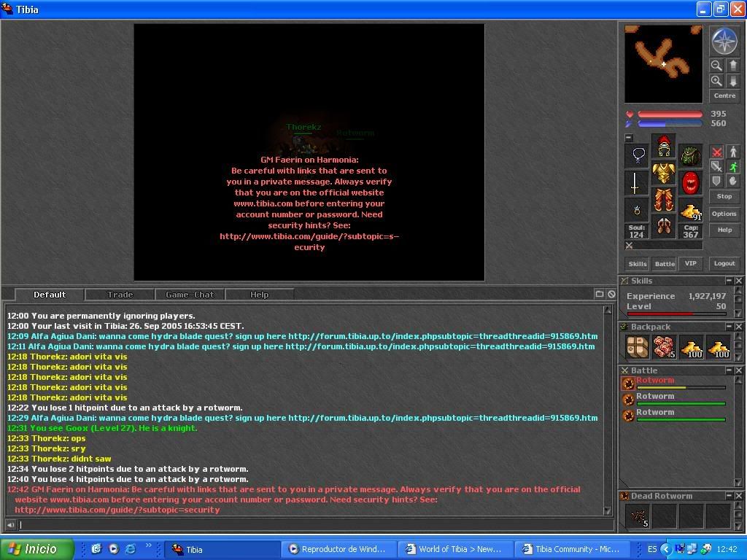Select the red-plumed helmet slot
The image size is (747, 560).
pyautogui.click(x=664, y=146)
